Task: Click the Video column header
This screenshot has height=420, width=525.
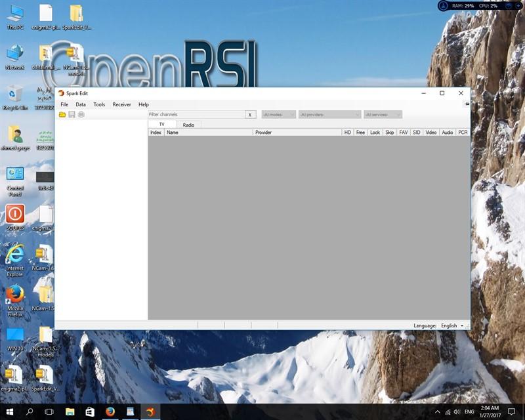Action: 431,133
